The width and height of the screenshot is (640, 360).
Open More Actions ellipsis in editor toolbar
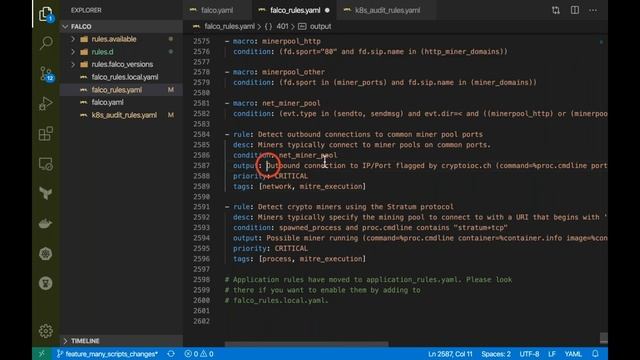coord(593,10)
